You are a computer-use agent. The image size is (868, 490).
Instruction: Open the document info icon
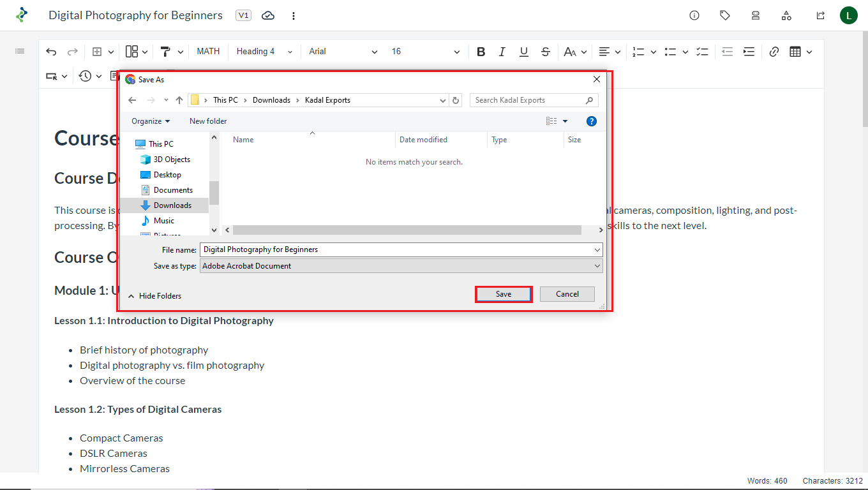(x=694, y=15)
